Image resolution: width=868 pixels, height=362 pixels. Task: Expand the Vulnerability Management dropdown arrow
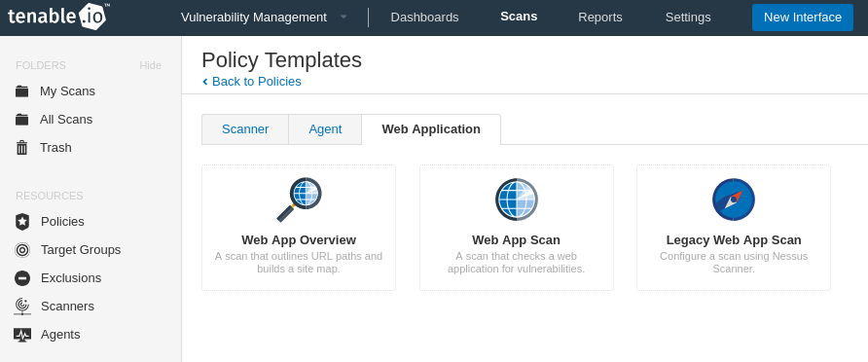click(344, 18)
